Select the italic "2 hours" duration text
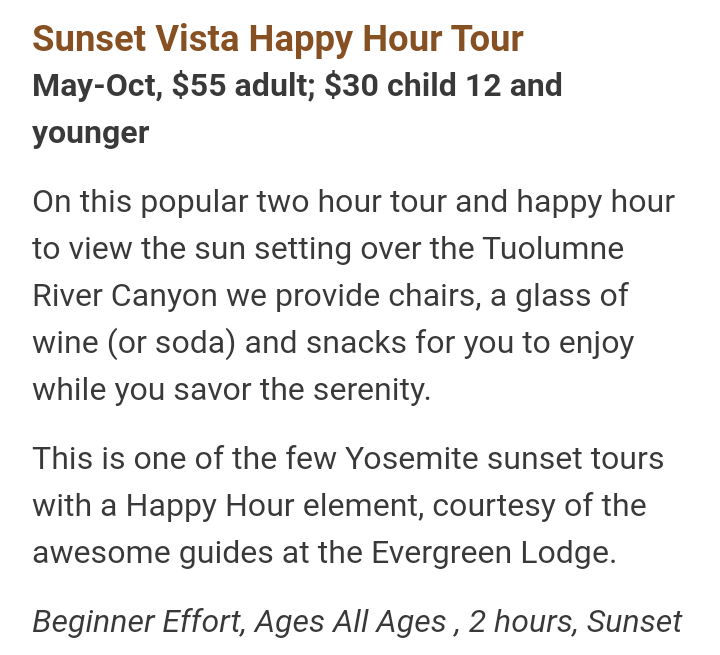Image resolution: width=720 pixels, height=655 pixels. pyautogui.click(x=519, y=622)
